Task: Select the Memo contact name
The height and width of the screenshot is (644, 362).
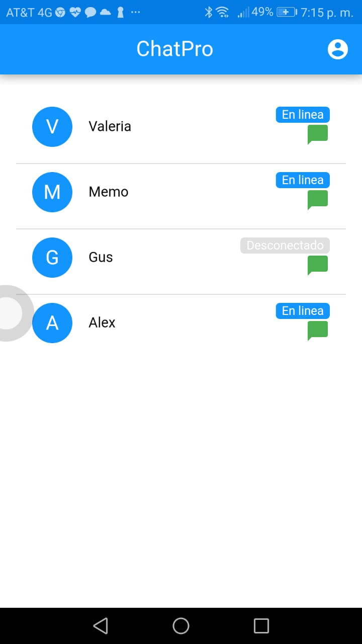Action: click(x=109, y=192)
